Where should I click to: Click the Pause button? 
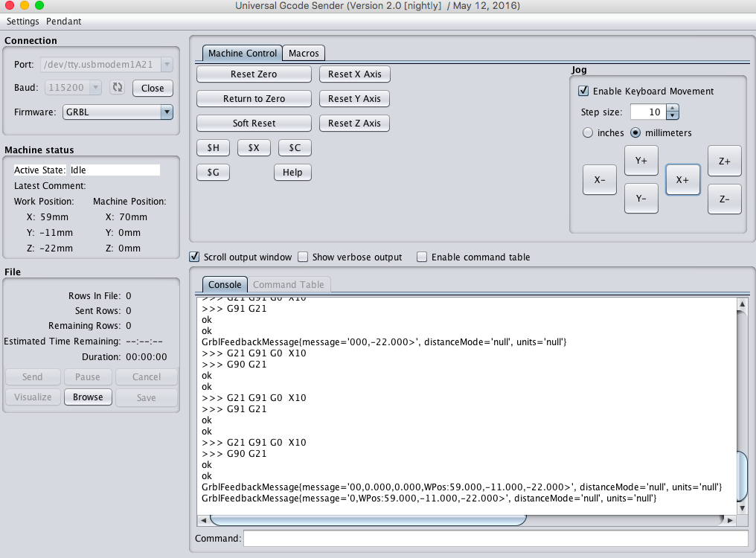coord(87,376)
